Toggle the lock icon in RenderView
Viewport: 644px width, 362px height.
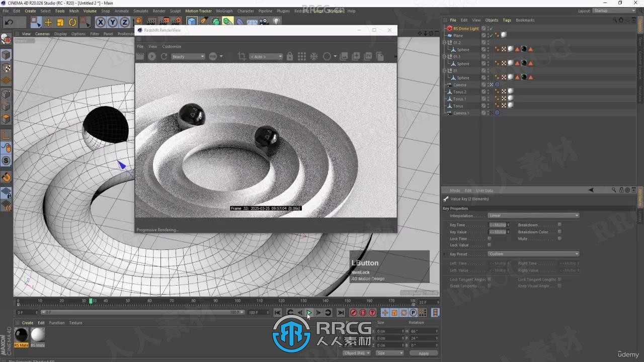tap(290, 56)
